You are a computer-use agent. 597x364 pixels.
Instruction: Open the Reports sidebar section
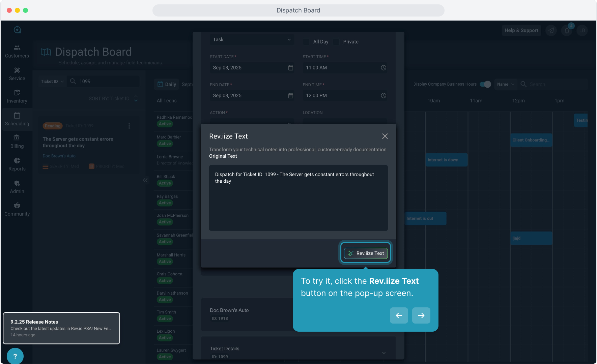(17, 164)
